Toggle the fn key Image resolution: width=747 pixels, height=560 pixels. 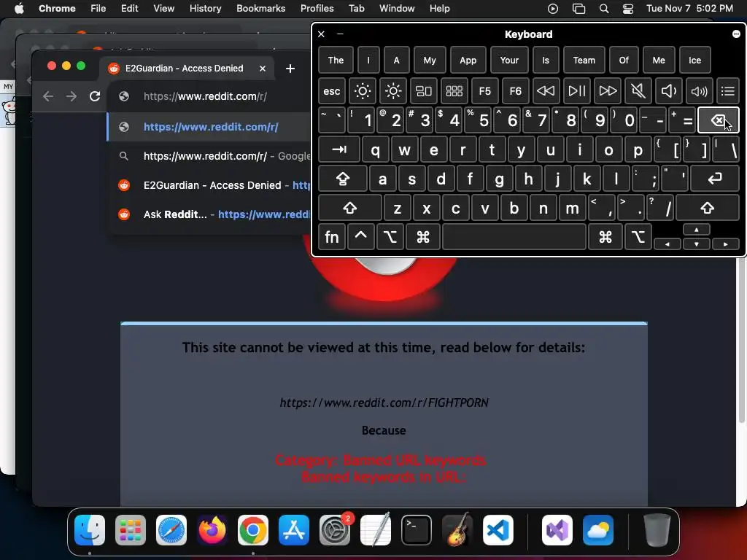tap(332, 237)
